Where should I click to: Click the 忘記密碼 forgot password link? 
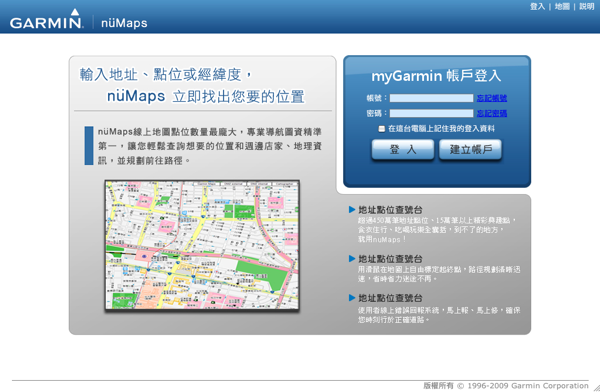[492, 113]
